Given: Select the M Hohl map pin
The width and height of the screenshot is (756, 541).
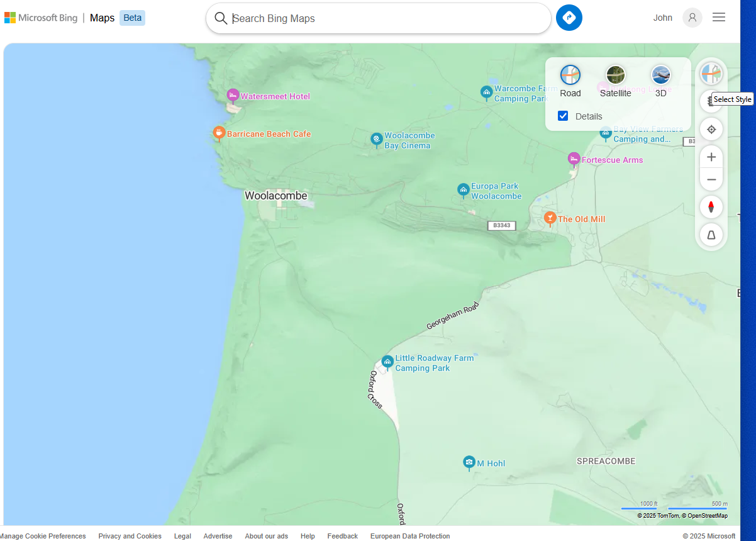Looking at the screenshot, I should pyautogui.click(x=469, y=463).
